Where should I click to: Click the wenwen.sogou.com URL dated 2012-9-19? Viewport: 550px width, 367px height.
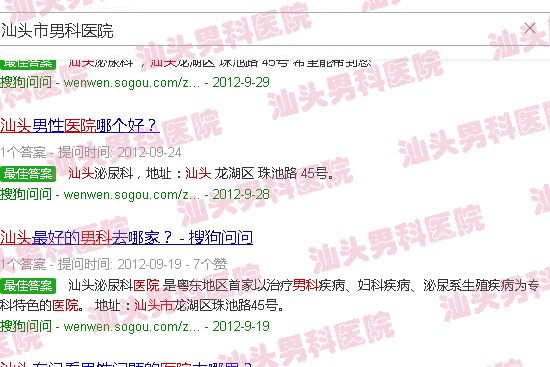click(x=132, y=327)
